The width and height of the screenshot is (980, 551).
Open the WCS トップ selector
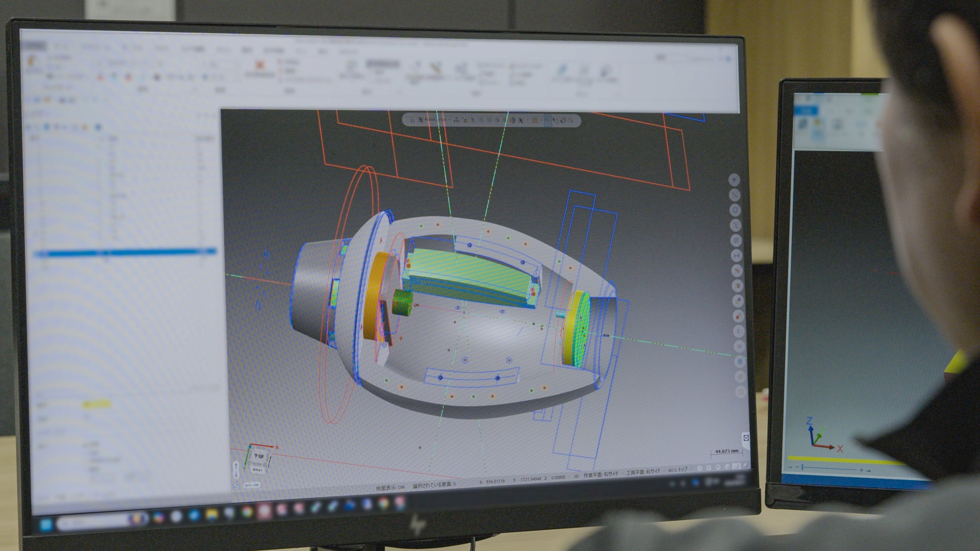677,470
